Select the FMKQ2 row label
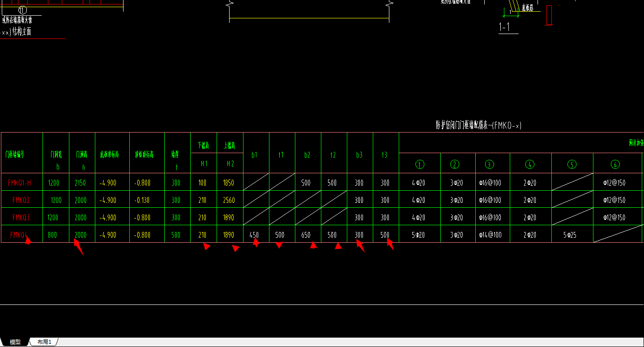644x347 pixels. (21, 200)
